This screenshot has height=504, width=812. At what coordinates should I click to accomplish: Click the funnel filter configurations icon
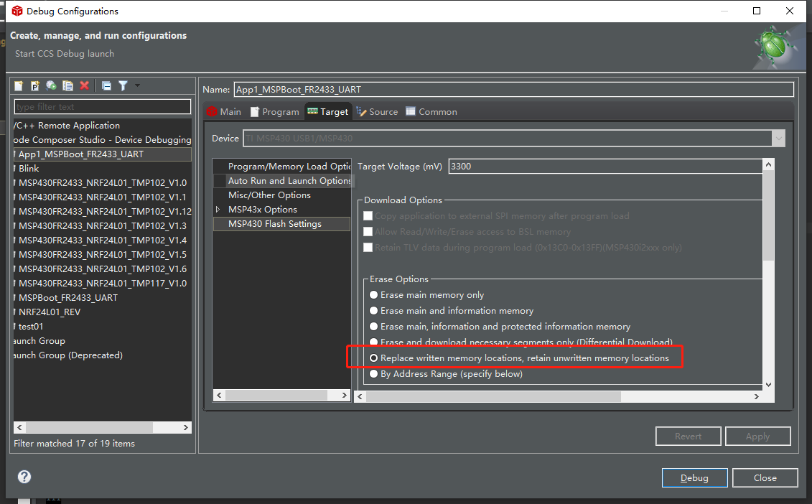point(123,85)
